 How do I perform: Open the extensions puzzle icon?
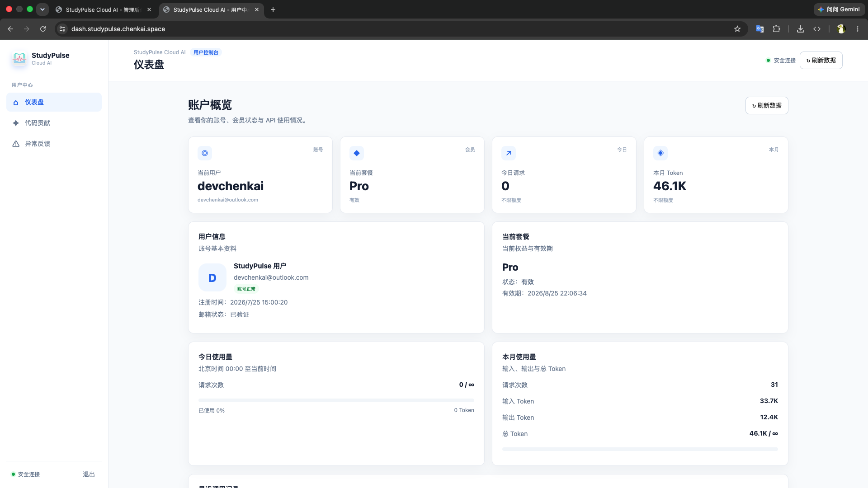click(x=776, y=29)
